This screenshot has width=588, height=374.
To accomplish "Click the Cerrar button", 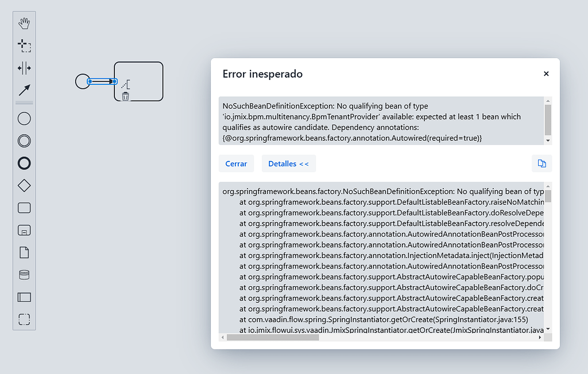I will coord(236,163).
